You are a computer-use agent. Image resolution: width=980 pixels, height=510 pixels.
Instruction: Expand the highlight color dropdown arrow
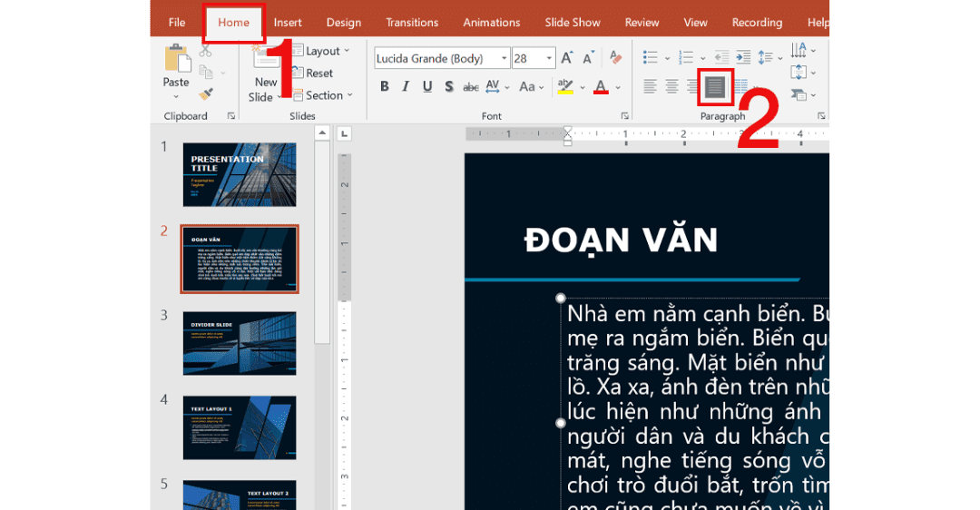(582, 87)
